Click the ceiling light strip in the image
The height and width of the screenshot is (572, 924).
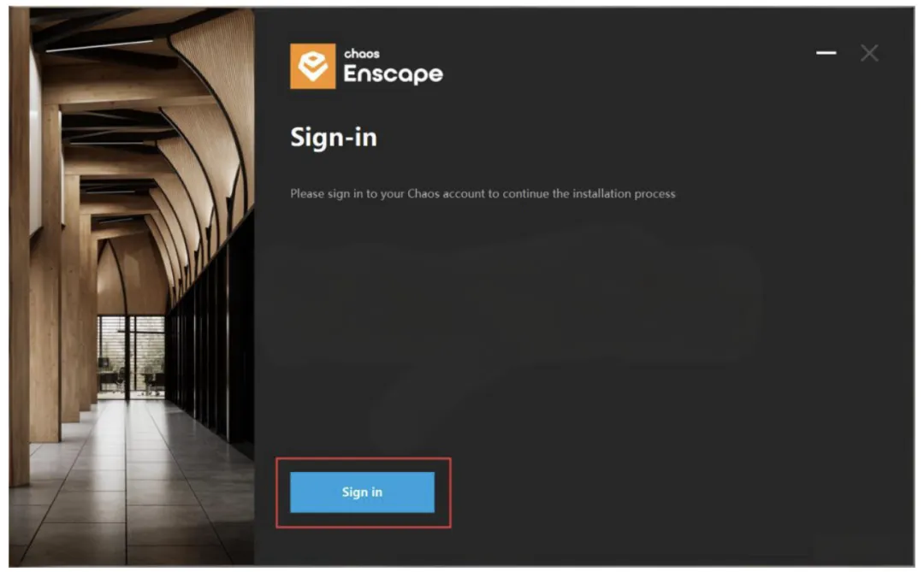(100, 46)
